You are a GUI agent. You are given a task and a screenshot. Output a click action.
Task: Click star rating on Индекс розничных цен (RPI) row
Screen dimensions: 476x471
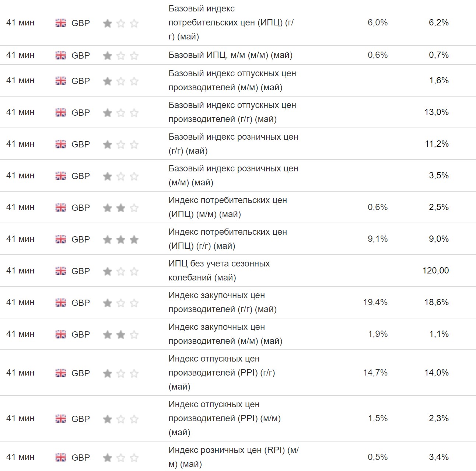(120, 458)
